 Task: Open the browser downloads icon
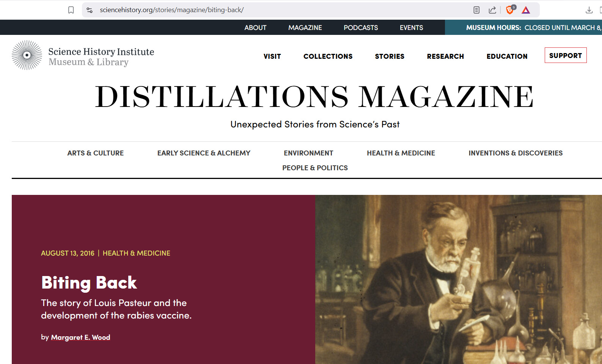click(589, 10)
